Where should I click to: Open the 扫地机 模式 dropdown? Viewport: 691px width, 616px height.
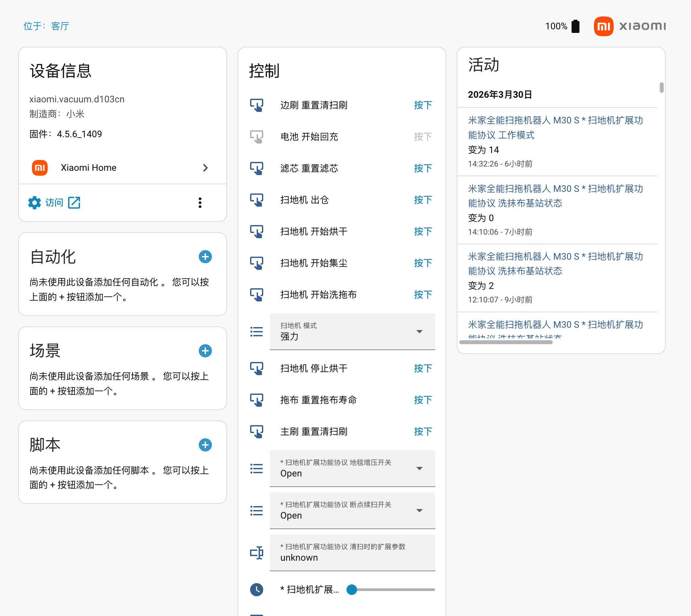(352, 332)
